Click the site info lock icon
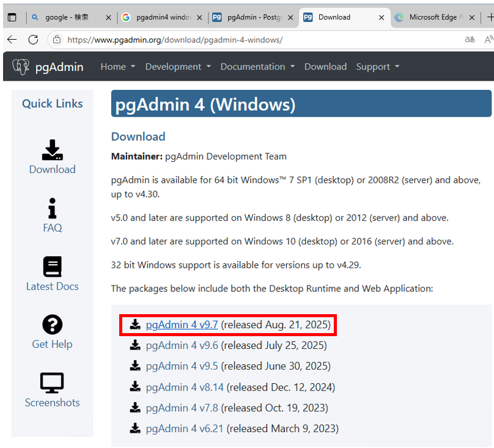This screenshot has width=494, height=448. pos(57,40)
